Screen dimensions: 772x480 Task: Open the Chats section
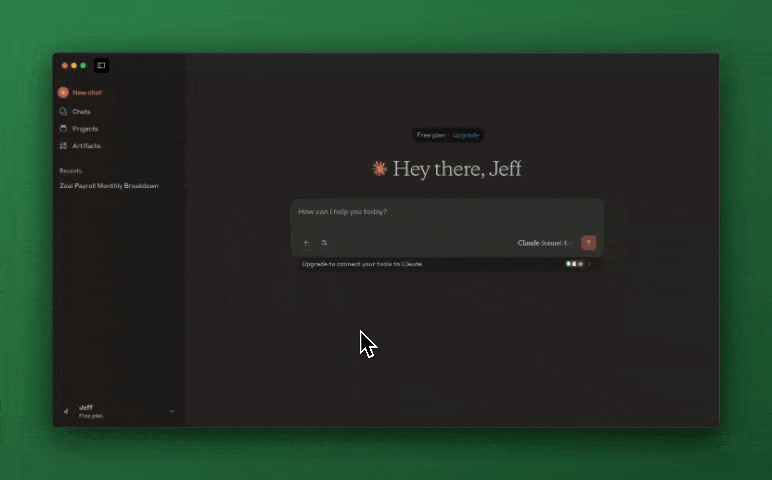[81, 112]
